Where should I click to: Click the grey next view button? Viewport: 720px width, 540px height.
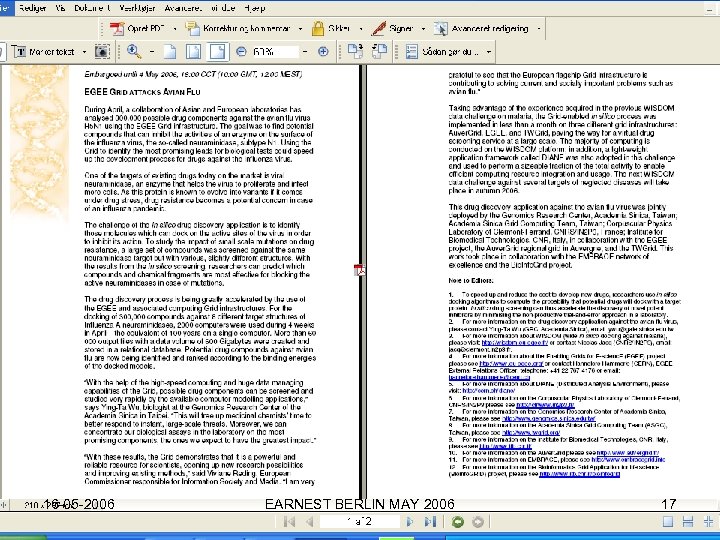pos(478,522)
